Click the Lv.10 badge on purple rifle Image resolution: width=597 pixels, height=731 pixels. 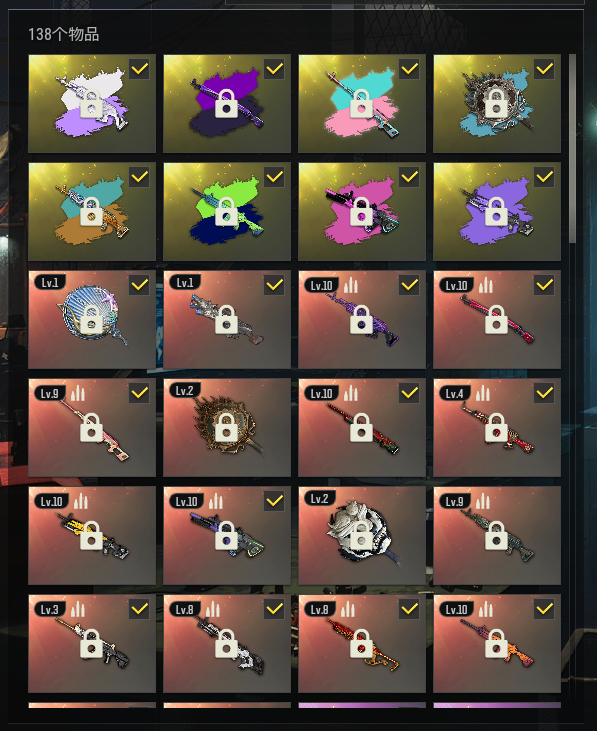(322, 285)
